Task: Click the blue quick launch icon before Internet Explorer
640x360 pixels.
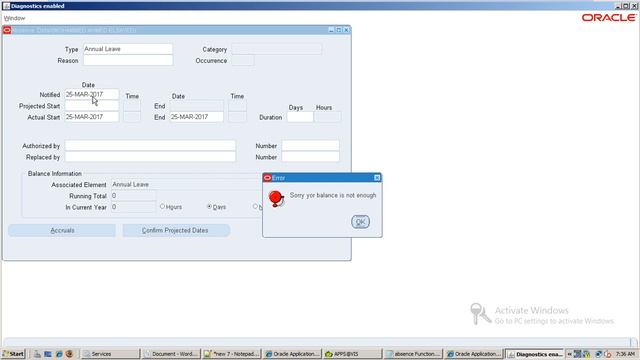Action: pyautogui.click(x=48, y=354)
